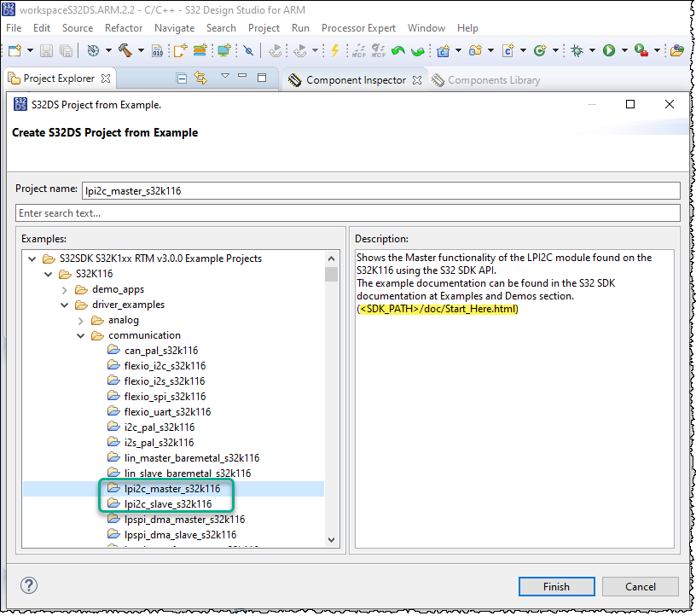
Task: Click the Cancel button
Action: click(x=640, y=587)
